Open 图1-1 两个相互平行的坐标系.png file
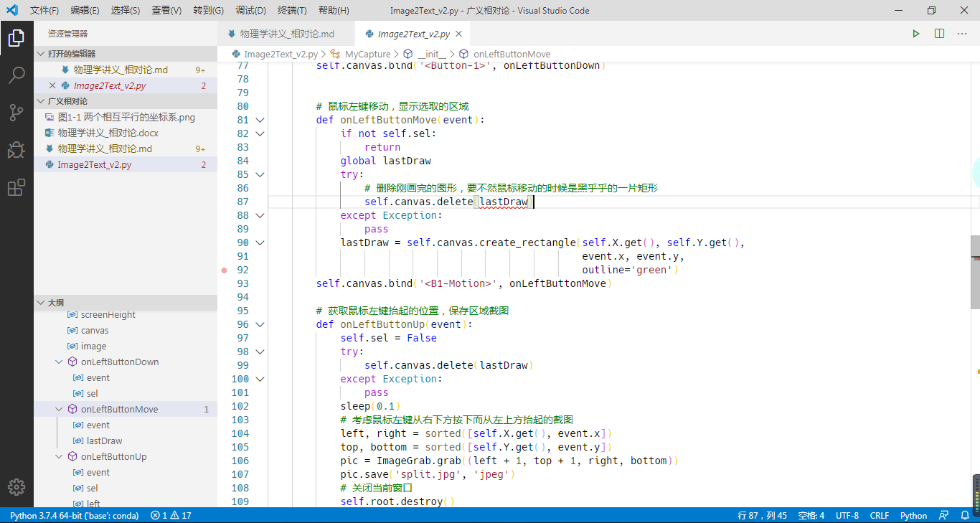This screenshot has height=523, width=980. pyautogui.click(x=125, y=117)
